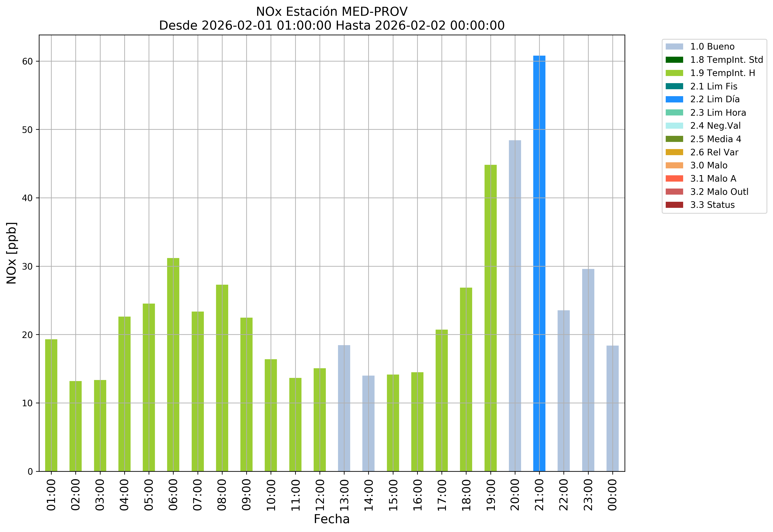Screen dimensions: 773x532
Task: Click the 1.0 Bueno legend color swatch
Action: click(x=674, y=47)
